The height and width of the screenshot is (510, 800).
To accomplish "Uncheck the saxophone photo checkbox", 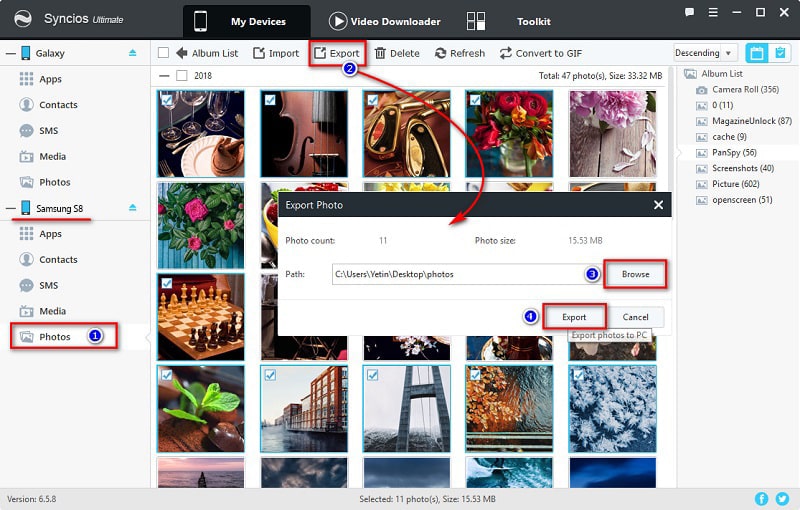I will [373, 100].
